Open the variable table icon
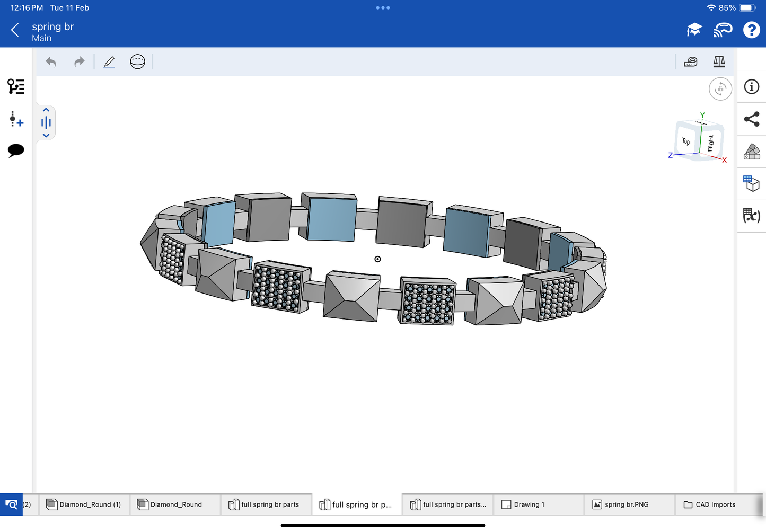The width and height of the screenshot is (766, 532). [751, 216]
